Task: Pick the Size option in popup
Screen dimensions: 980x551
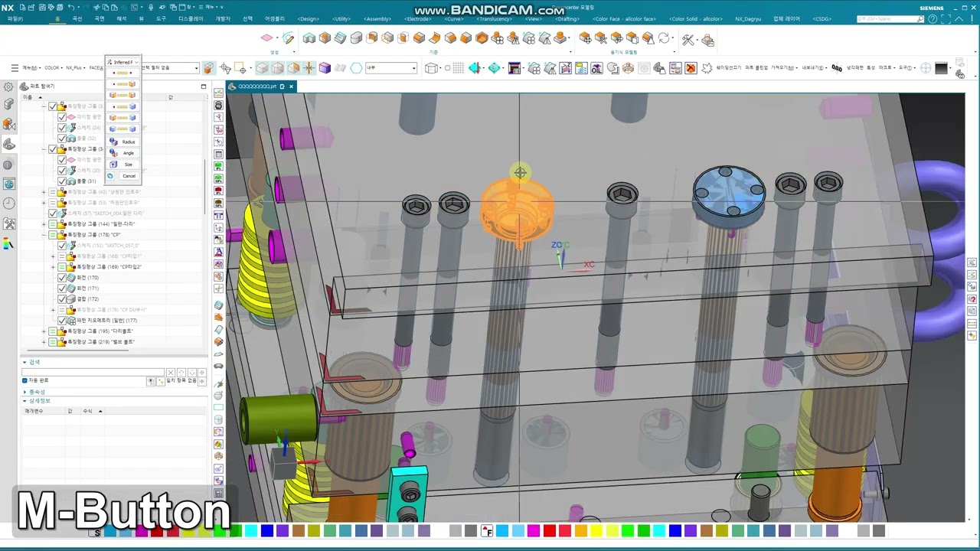Action: click(122, 165)
